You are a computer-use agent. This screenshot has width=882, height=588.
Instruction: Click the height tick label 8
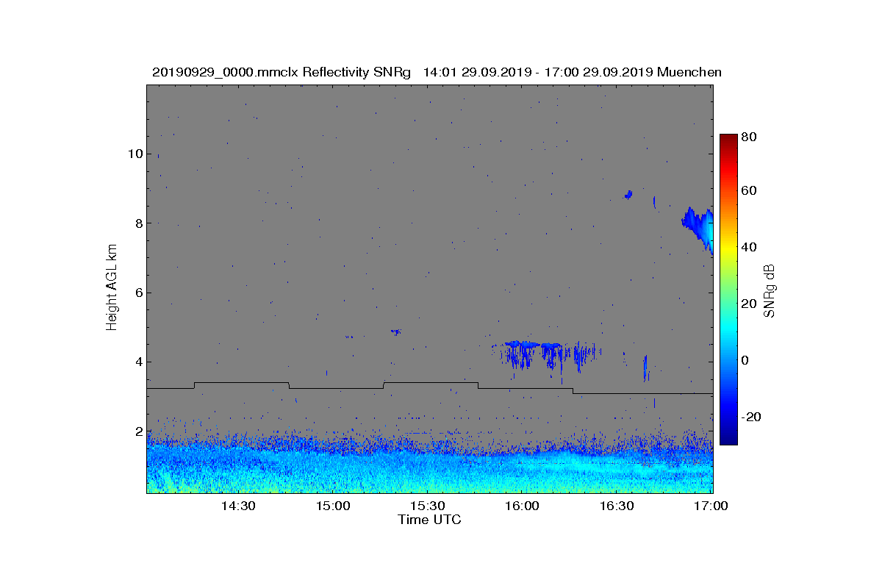coord(137,223)
